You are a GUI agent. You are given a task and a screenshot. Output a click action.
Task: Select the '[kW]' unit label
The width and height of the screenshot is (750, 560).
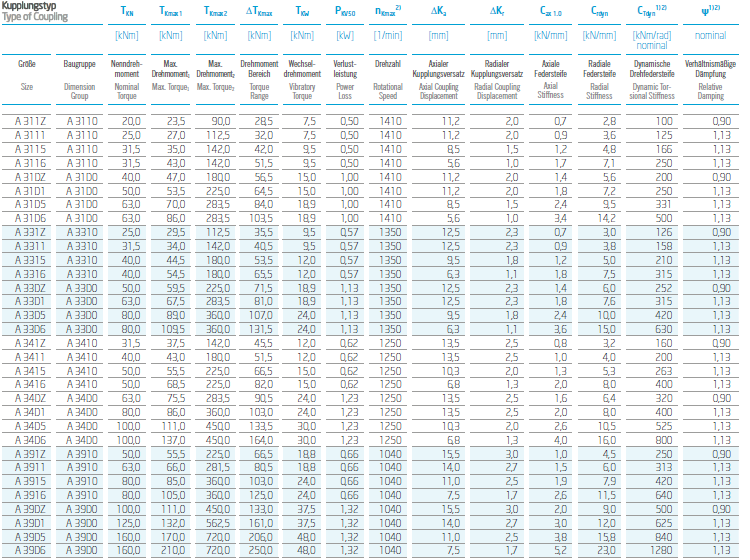pyautogui.click(x=345, y=35)
